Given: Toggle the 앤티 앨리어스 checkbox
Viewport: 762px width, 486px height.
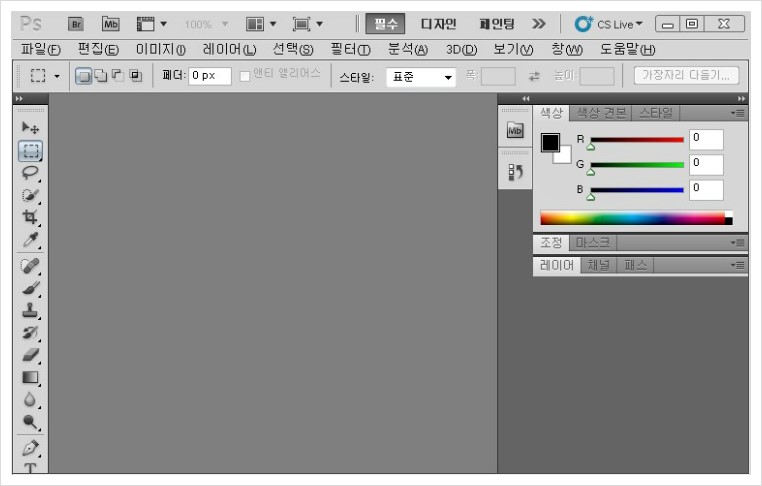Looking at the screenshot, I should pos(245,76).
